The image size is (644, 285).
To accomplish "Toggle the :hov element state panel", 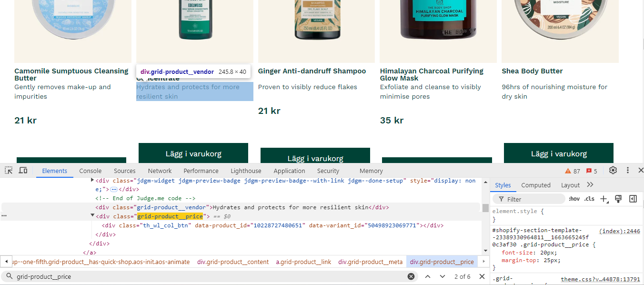I will [x=574, y=199].
